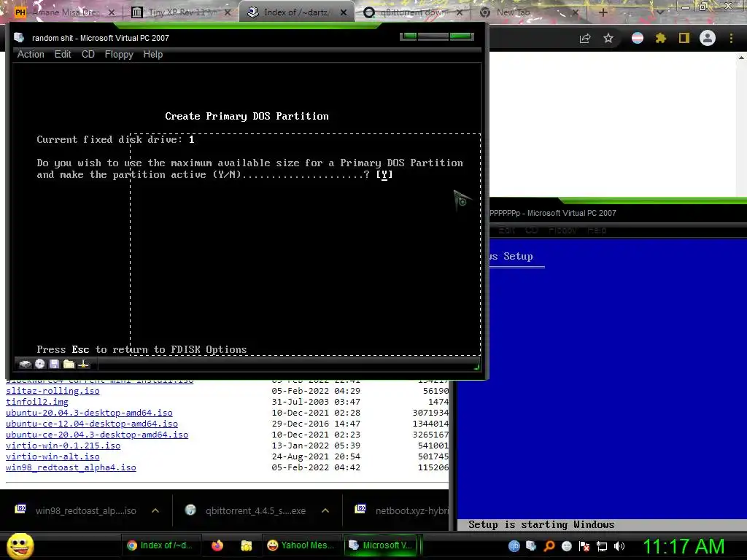Open the win98_redtoast_alpha4.iso link
The height and width of the screenshot is (560, 747).
tap(71, 467)
